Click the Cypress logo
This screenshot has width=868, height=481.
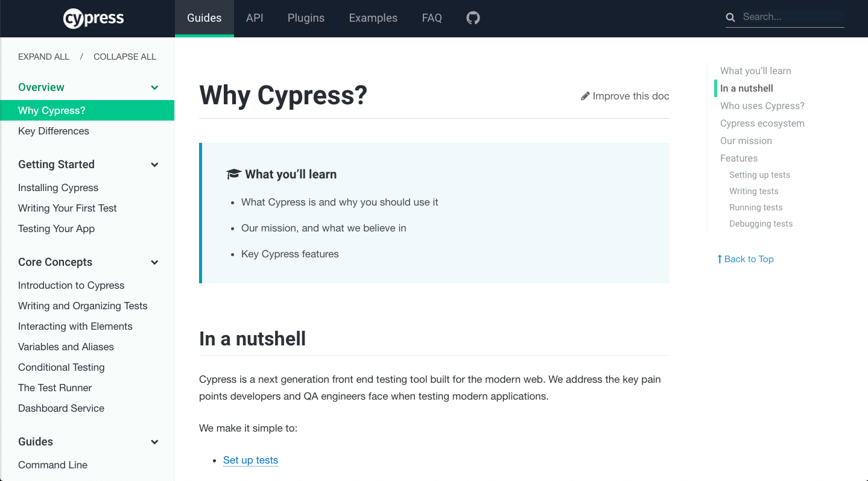(x=93, y=17)
